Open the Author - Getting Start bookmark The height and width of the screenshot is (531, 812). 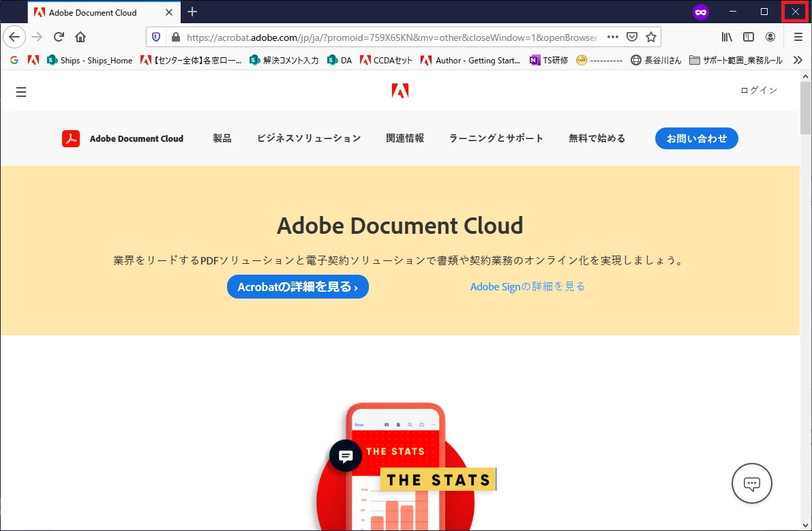470,60
